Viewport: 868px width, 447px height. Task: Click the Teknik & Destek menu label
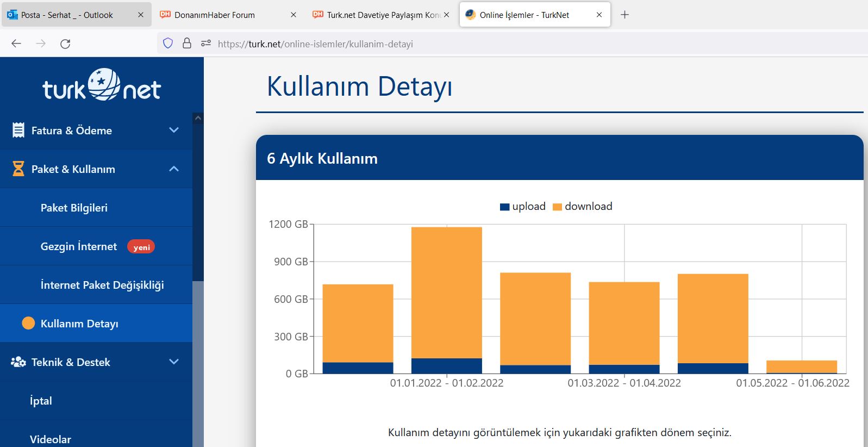[71, 362]
